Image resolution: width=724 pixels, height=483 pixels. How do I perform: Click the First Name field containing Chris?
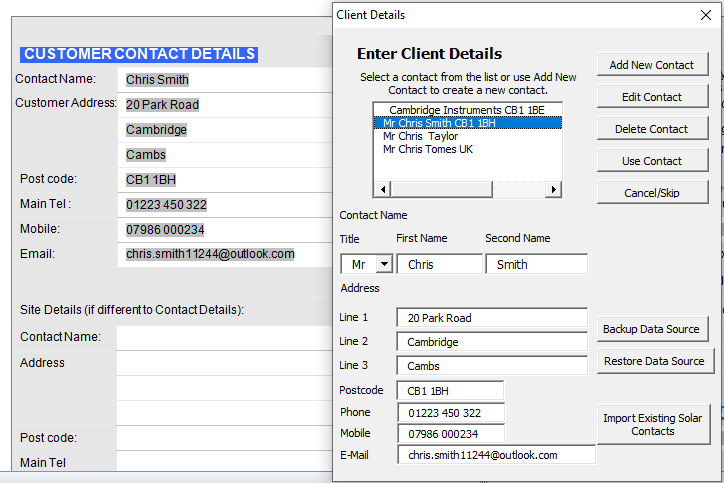[x=440, y=265]
